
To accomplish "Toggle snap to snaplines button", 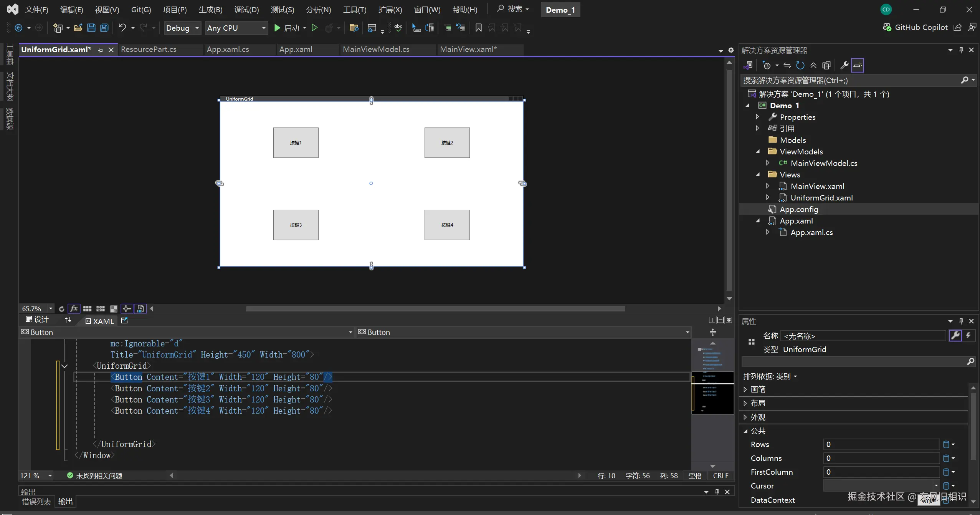I will 127,309.
